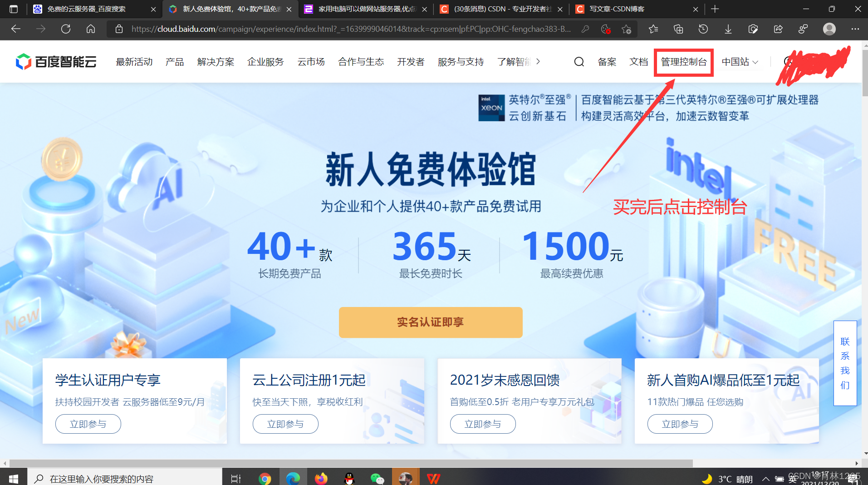Open Task View on the taskbar
The height and width of the screenshot is (485, 868).
point(236,479)
